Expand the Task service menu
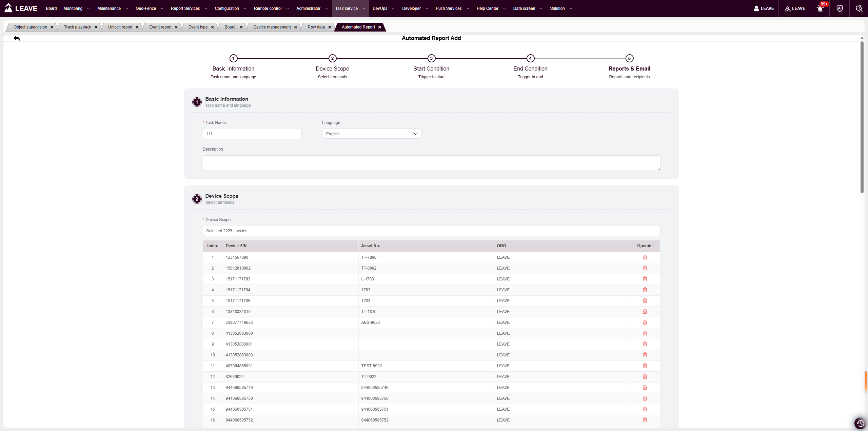This screenshot has height=431, width=868. (x=350, y=8)
